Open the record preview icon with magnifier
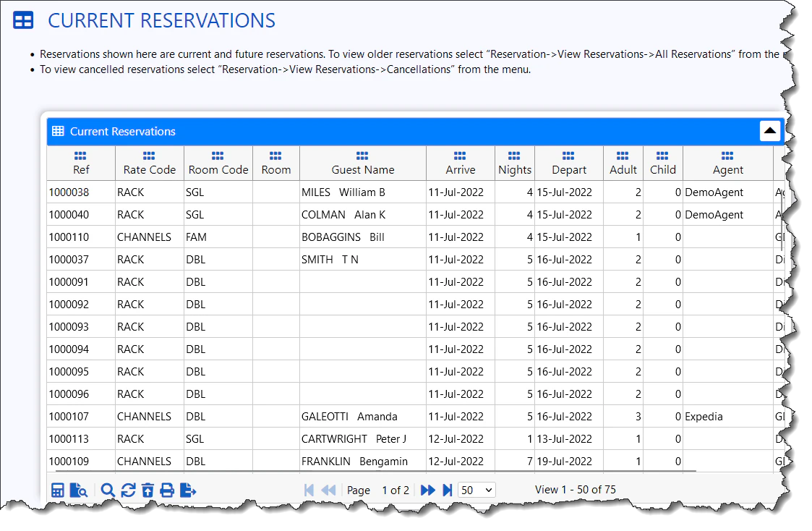812x531 pixels. tap(80, 490)
